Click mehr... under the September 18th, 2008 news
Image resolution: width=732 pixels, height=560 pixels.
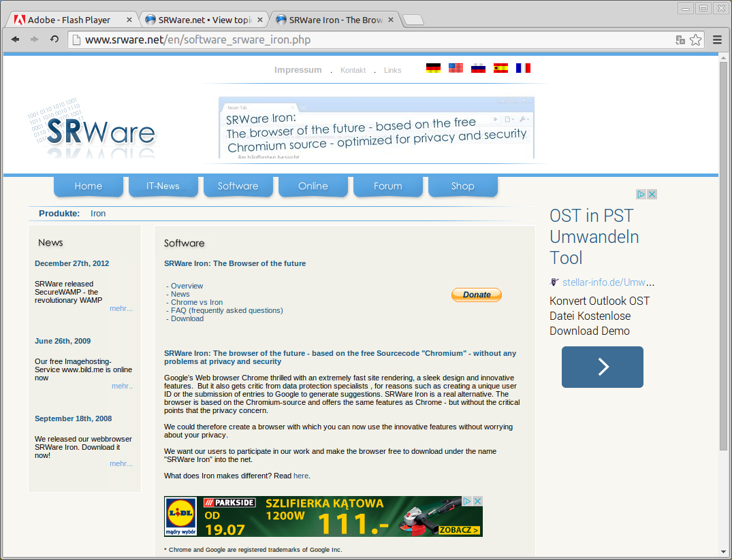[121, 463]
